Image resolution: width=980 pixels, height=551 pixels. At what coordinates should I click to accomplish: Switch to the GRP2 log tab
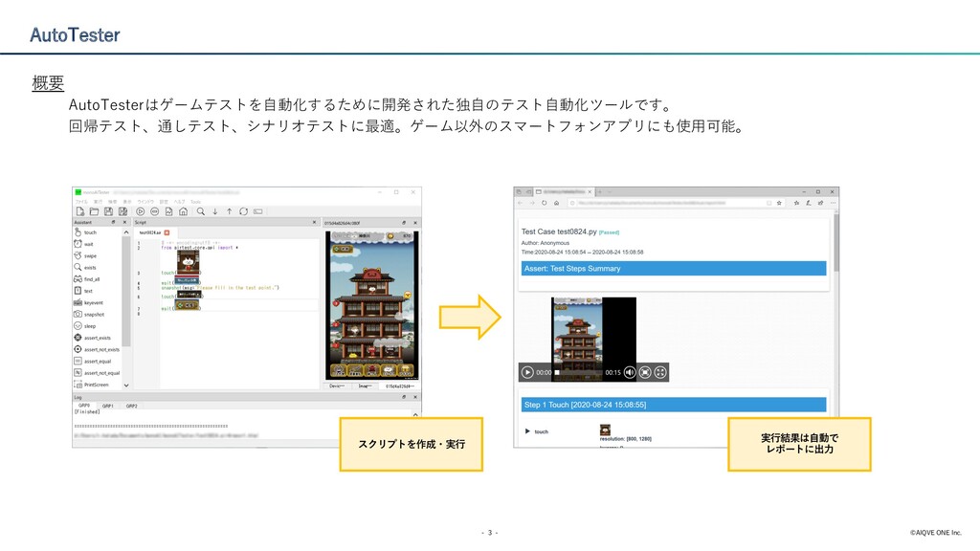[131, 406]
